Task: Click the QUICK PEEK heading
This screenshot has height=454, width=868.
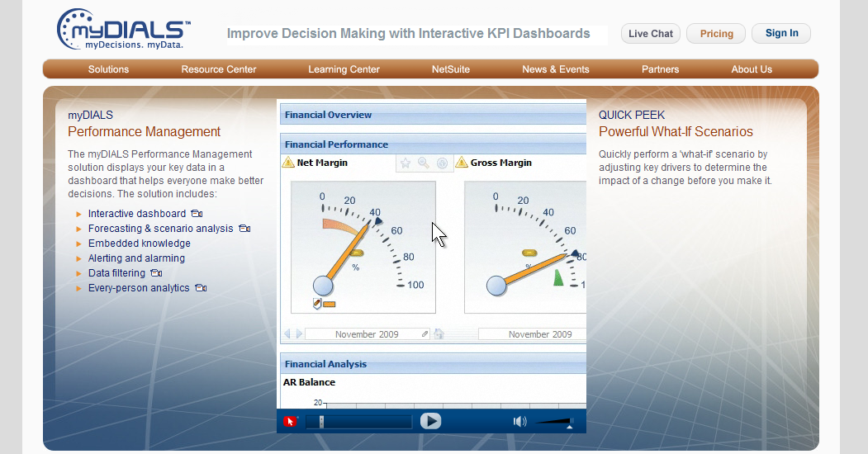Action: point(632,115)
